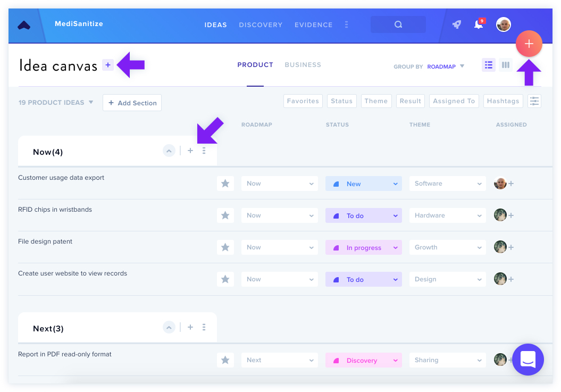The width and height of the screenshot is (561, 392).
Task: Open the user profile avatar menu
Action: (x=503, y=24)
